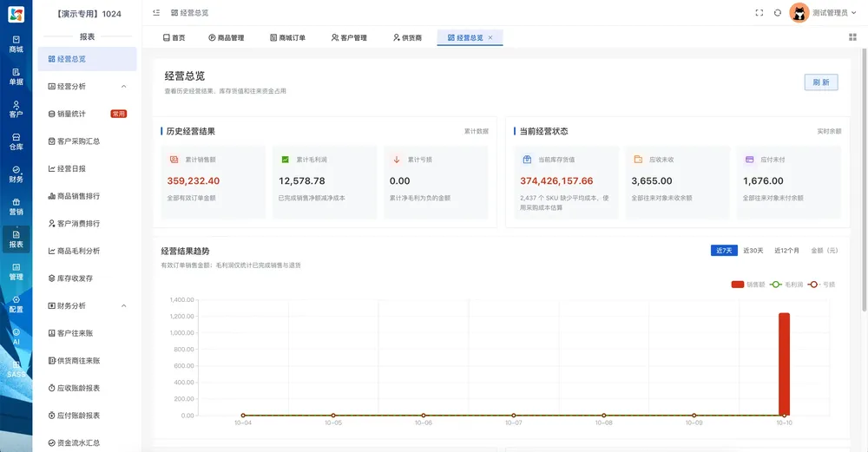Open 应付账龄报表 in sidebar
Screen dimensions: 868x452
click(x=87, y=415)
